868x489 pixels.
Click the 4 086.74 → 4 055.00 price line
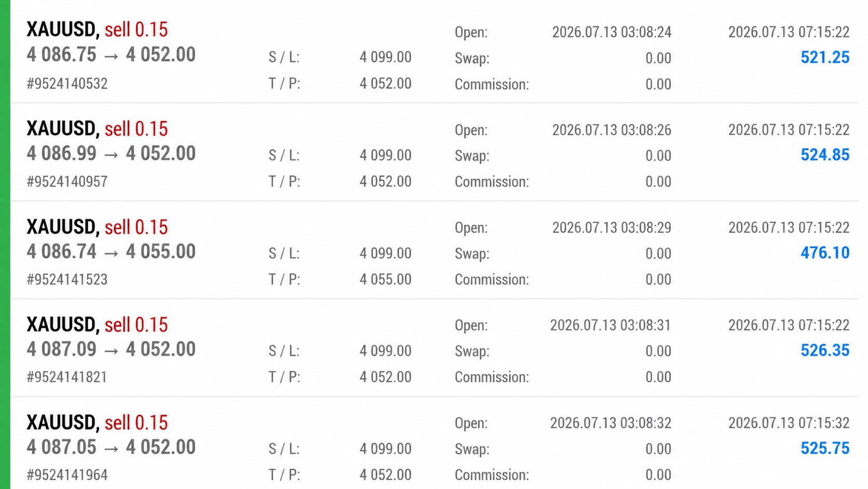coord(111,252)
